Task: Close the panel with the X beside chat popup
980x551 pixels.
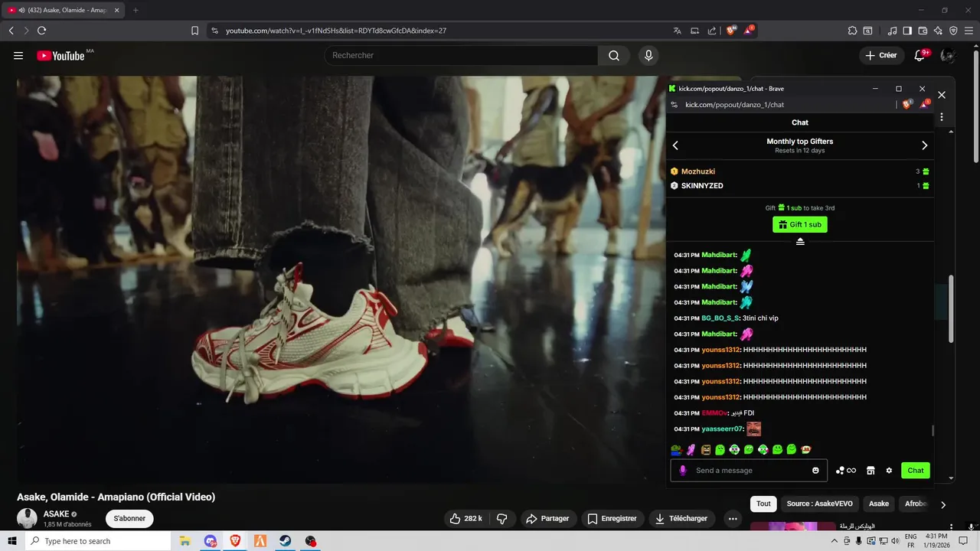Action: tap(942, 95)
